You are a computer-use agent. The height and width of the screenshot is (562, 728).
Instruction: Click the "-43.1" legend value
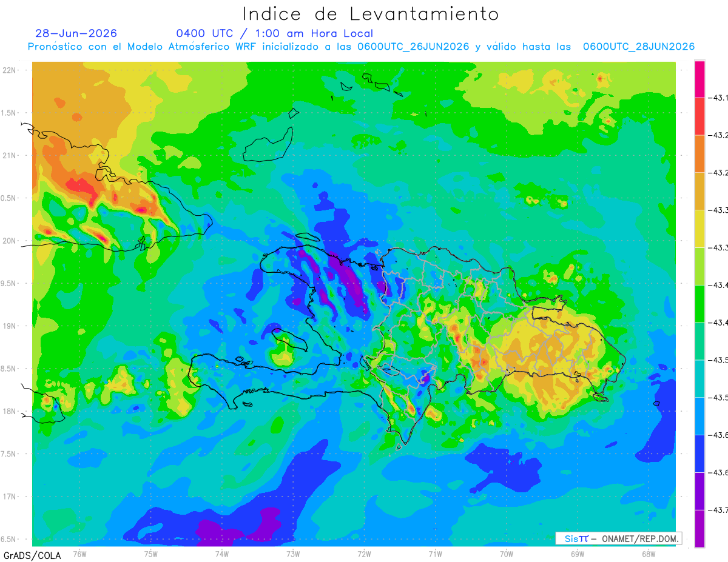(718, 98)
